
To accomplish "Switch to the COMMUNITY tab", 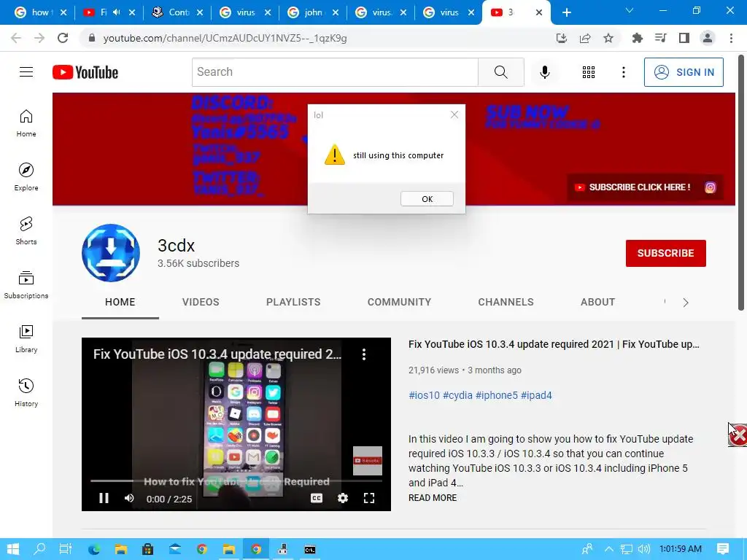I will pos(399,302).
